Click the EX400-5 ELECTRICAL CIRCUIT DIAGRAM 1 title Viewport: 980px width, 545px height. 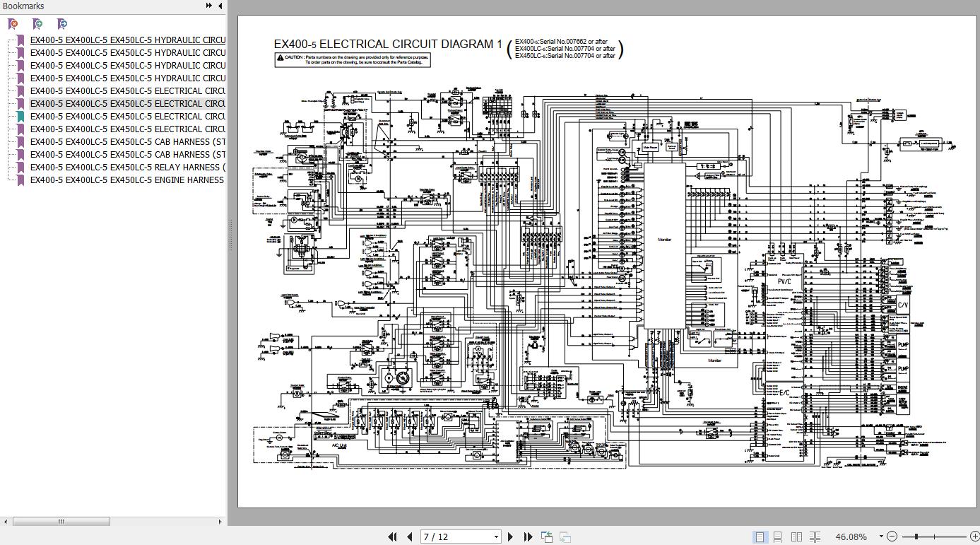click(388, 44)
